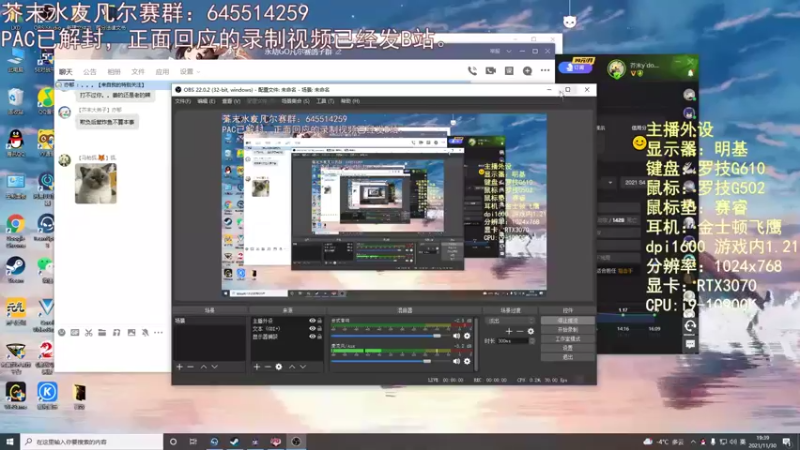Open the scene transition type dropdown
Viewport: 800px width, 450px height.
point(511,321)
